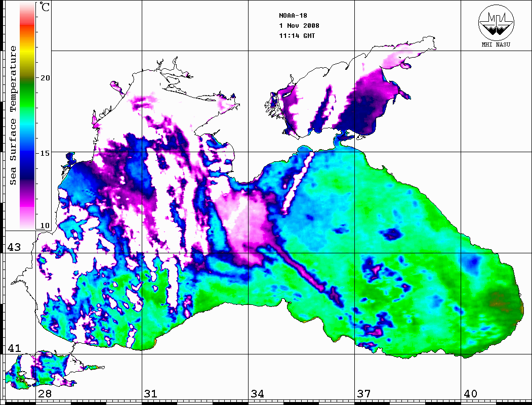Click the 15 tick on temperature scale
This screenshot has height=405, width=532.
pos(45,153)
